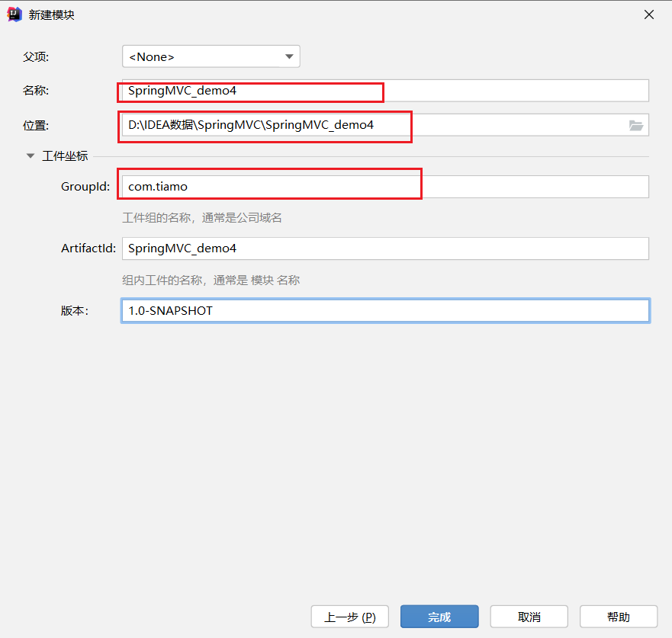672x638 pixels.
Task: Open the 父项 dropdown showing <None>
Action: click(x=211, y=56)
